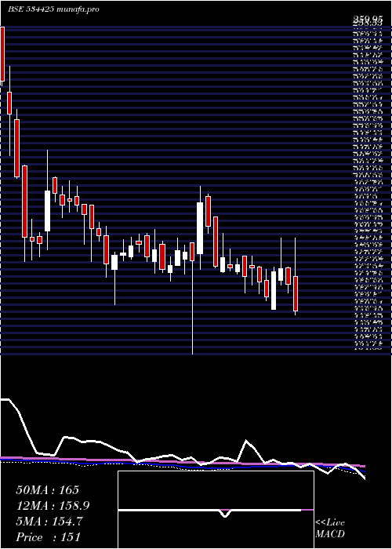This screenshot has height=549, width=392.
Task: Click the blue moving average line's right end
Action: [363, 471]
